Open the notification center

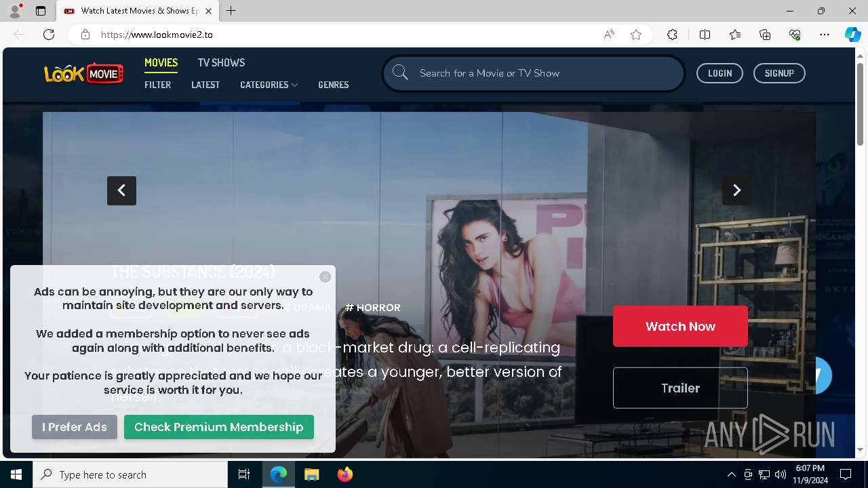pyautogui.click(x=846, y=474)
